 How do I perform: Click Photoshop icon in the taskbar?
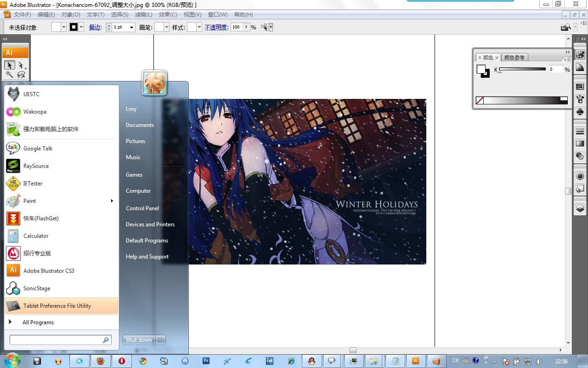point(206,361)
